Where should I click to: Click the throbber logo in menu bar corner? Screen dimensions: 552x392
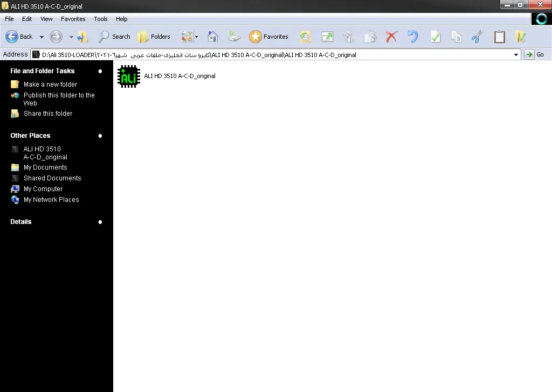[541, 19]
